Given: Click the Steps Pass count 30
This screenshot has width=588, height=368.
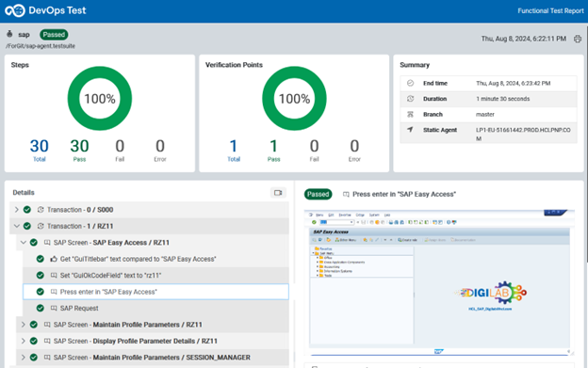Looking at the screenshot, I should [79, 146].
